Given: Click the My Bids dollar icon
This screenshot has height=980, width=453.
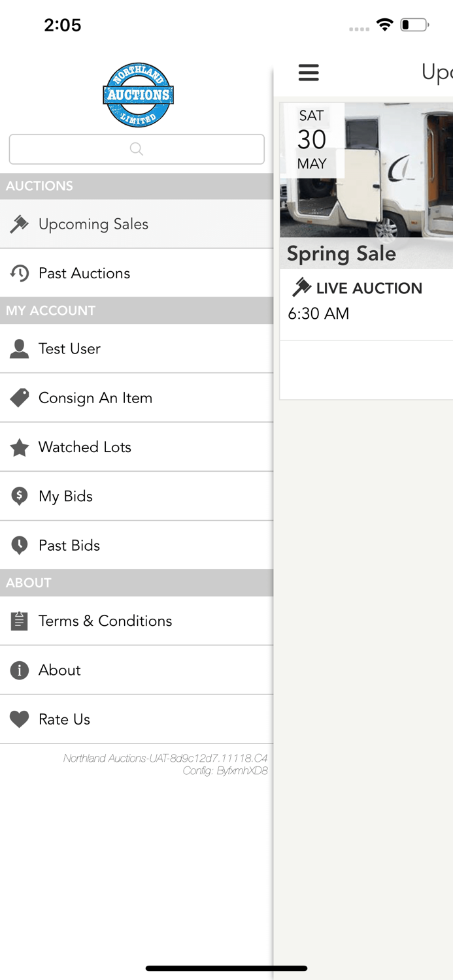Looking at the screenshot, I should click(19, 496).
